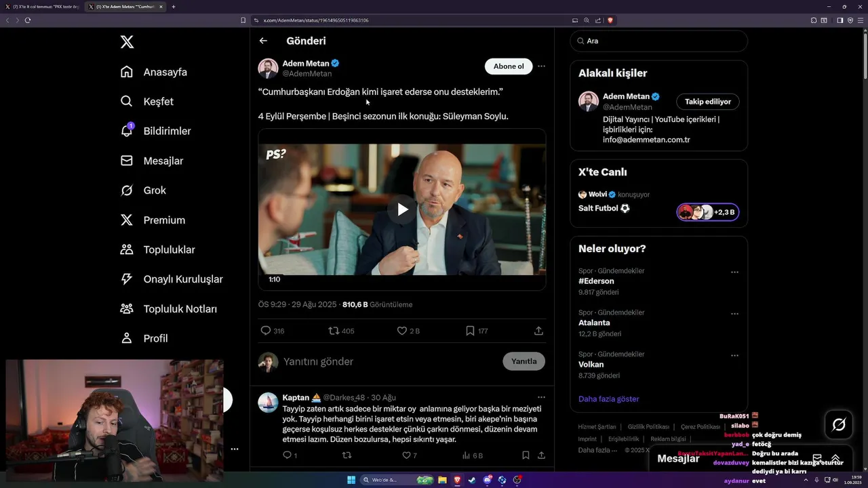The width and height of the screenshot is (868, 488).
Task: Open the browser extensions puzzle icon
Action: tap(814, 20)
